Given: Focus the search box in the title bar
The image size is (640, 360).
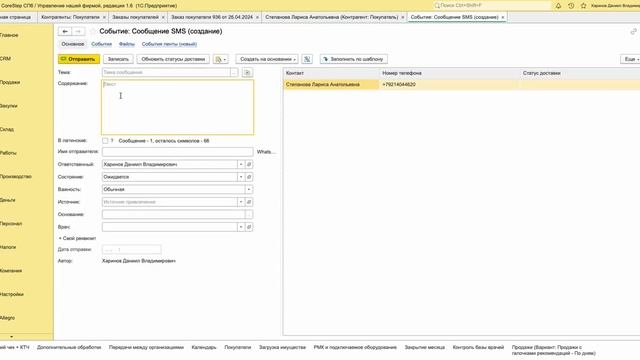Looking at the screenshot, I should tap(493, 6).
